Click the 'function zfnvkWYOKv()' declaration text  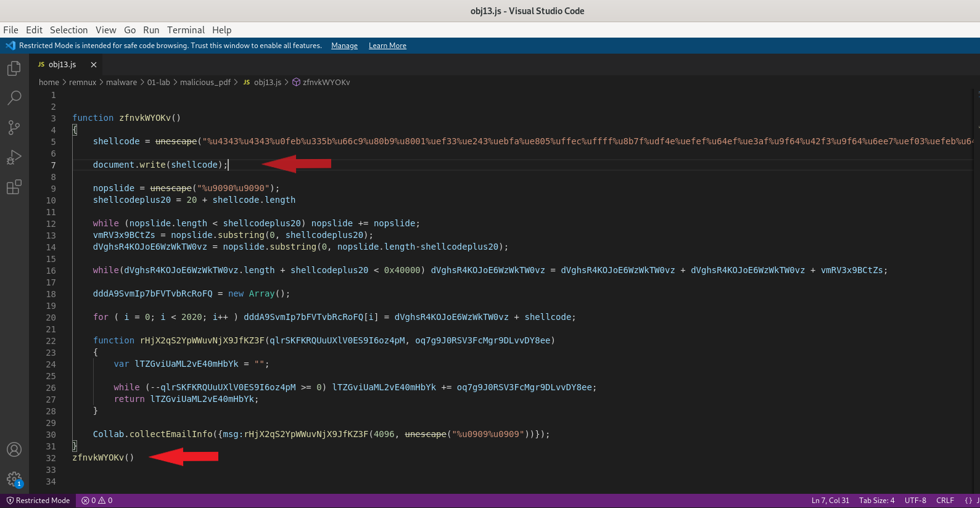126,118
